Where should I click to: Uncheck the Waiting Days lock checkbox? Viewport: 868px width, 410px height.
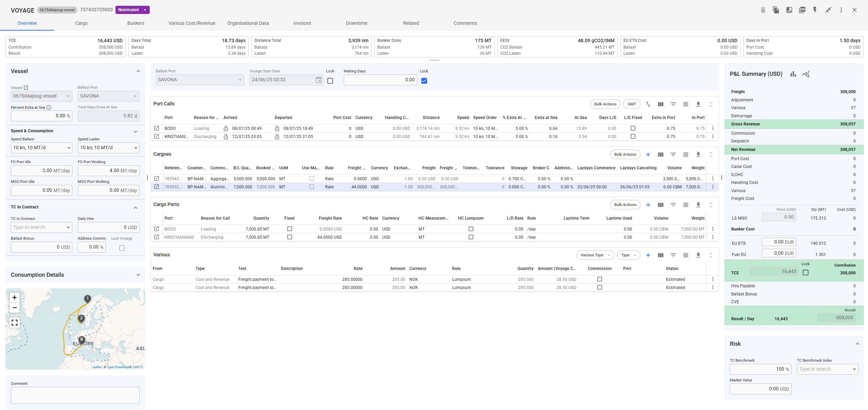pos(424,81)
